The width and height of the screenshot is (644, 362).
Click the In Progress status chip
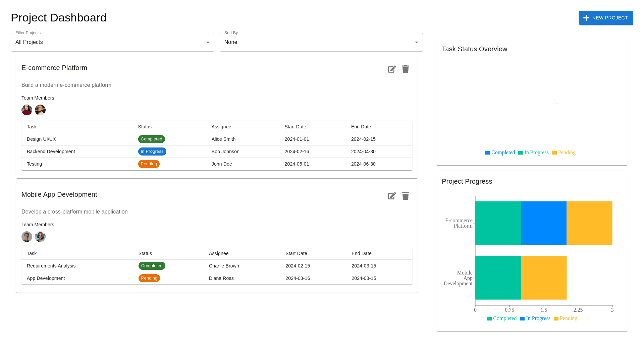[152, 152]
